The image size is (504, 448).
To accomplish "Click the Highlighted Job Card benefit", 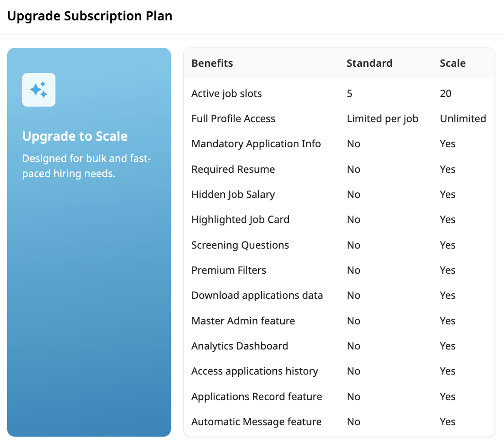I will [240, 220].
